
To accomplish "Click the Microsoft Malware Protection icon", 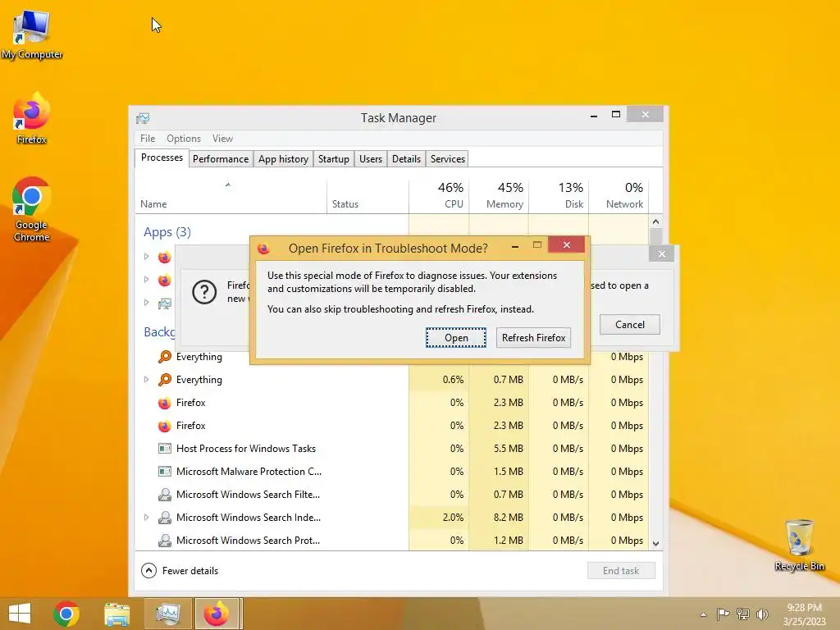I will click(164, 472).
